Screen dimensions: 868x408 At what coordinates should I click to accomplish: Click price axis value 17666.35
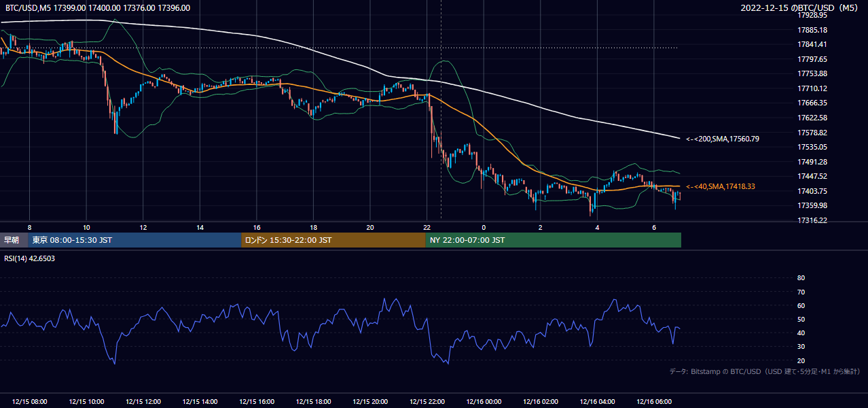click(812, 103)
